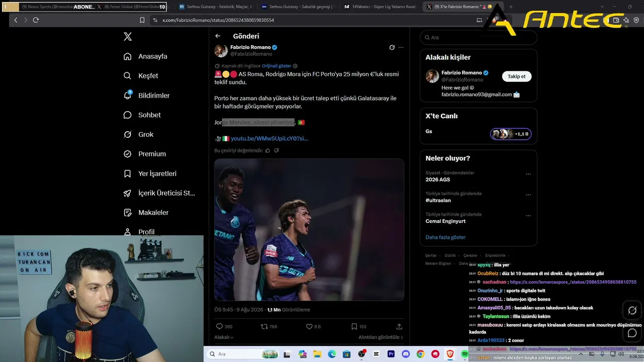The width and height of the screenshot is (644, 362).
Task: Open more options for 2026 AGS trend
Action: click(x=528, y=174)
